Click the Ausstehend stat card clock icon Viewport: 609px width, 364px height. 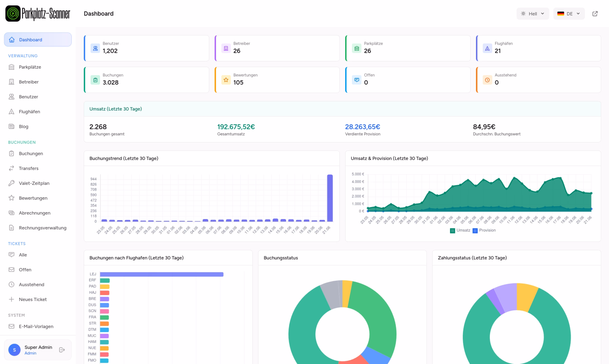[487, 80]
